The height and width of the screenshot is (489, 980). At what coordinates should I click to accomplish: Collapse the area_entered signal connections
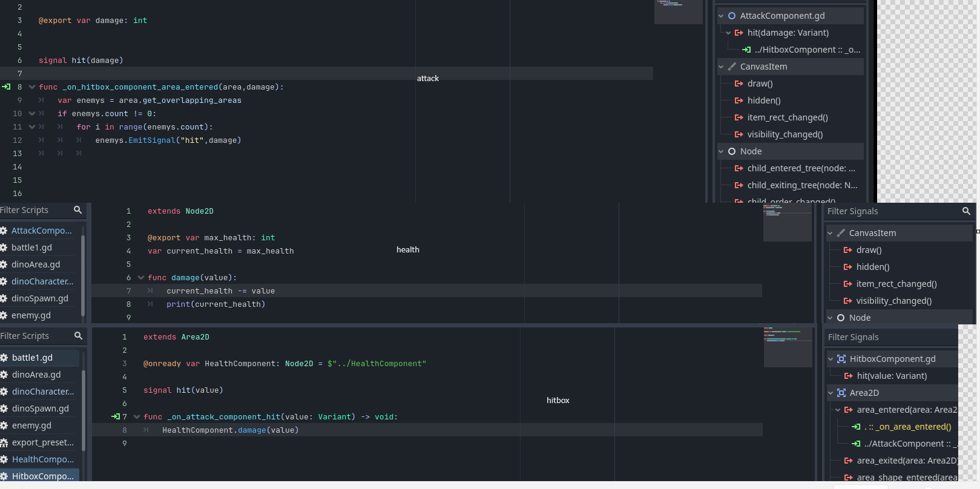(838, 410)
